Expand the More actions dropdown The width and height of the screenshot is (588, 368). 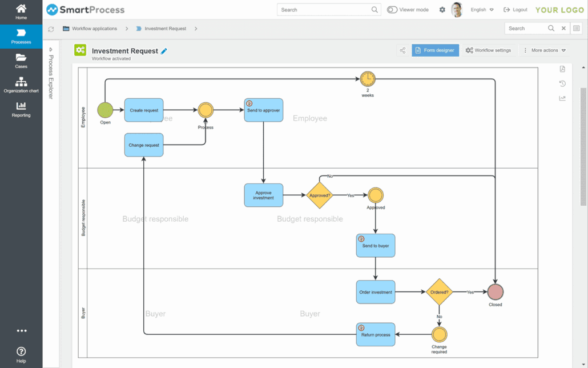coord(544,50)
